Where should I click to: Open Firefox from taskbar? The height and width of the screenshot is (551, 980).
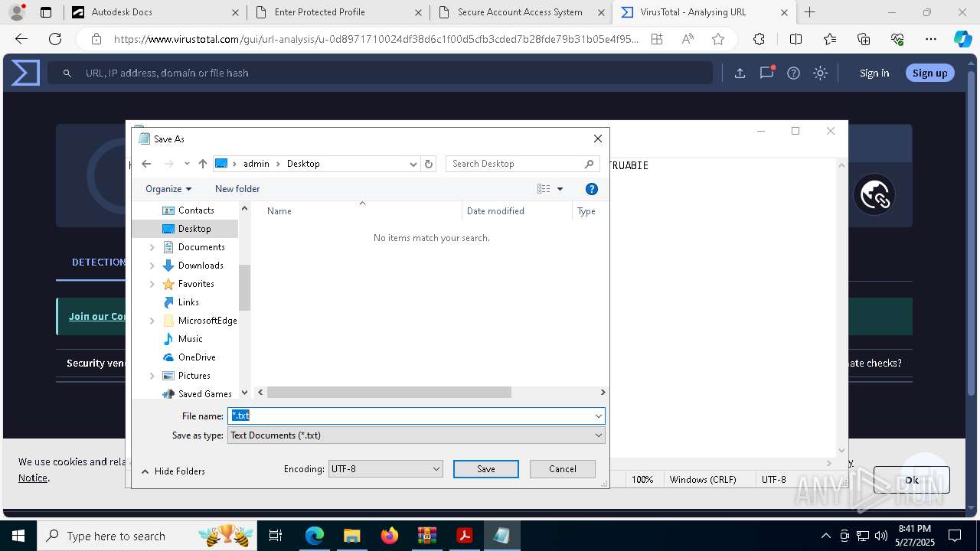390,536
